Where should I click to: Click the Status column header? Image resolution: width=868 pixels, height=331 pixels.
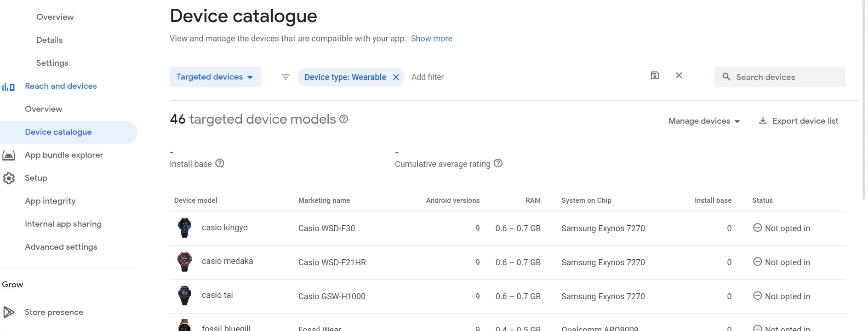763,200
